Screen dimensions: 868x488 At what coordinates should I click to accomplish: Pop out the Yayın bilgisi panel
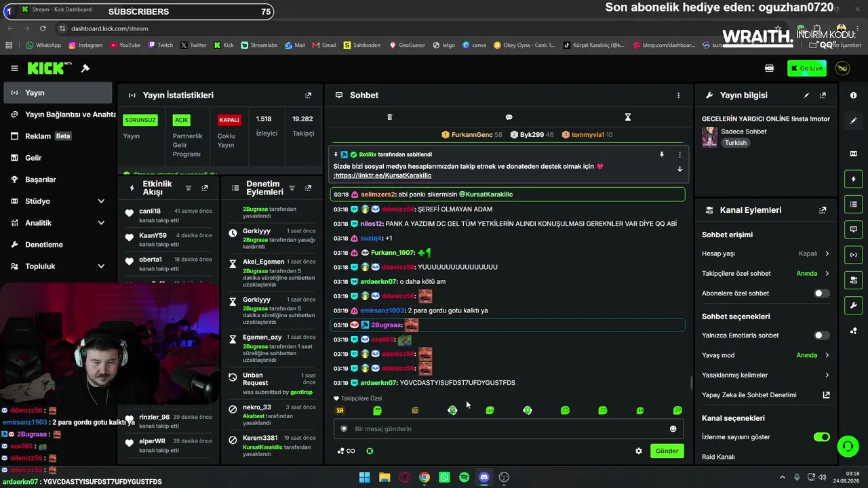[823, 96]
